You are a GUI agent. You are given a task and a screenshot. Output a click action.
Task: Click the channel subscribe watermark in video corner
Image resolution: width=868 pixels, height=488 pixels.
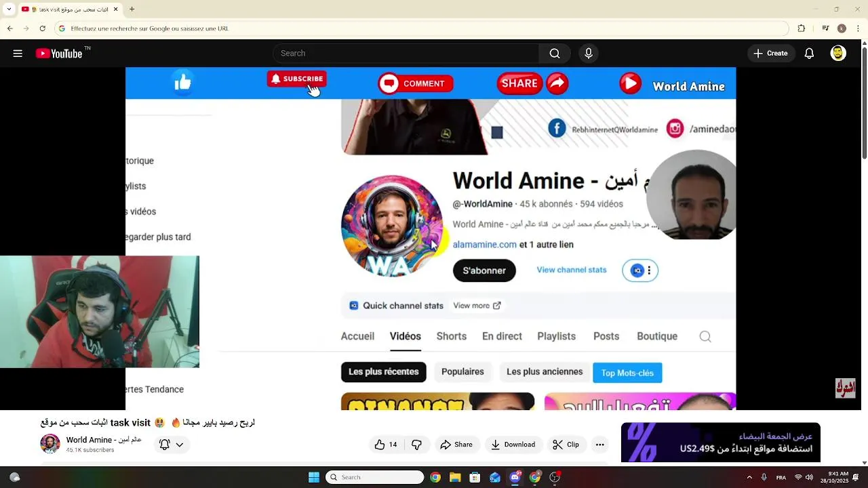[x=845, y=388]
